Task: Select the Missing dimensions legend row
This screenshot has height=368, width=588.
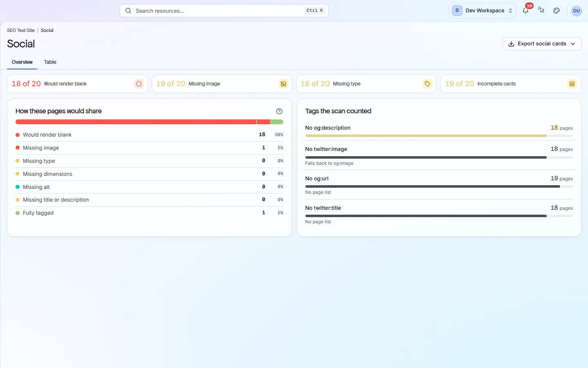Action: (x=149, y=174)
